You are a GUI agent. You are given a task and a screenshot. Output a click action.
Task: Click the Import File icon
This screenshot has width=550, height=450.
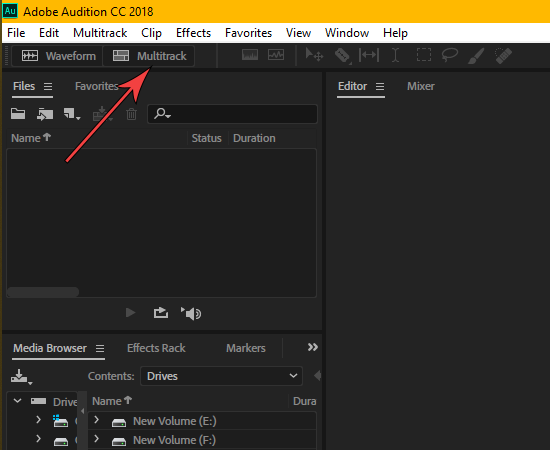click(x=45, y=114)
